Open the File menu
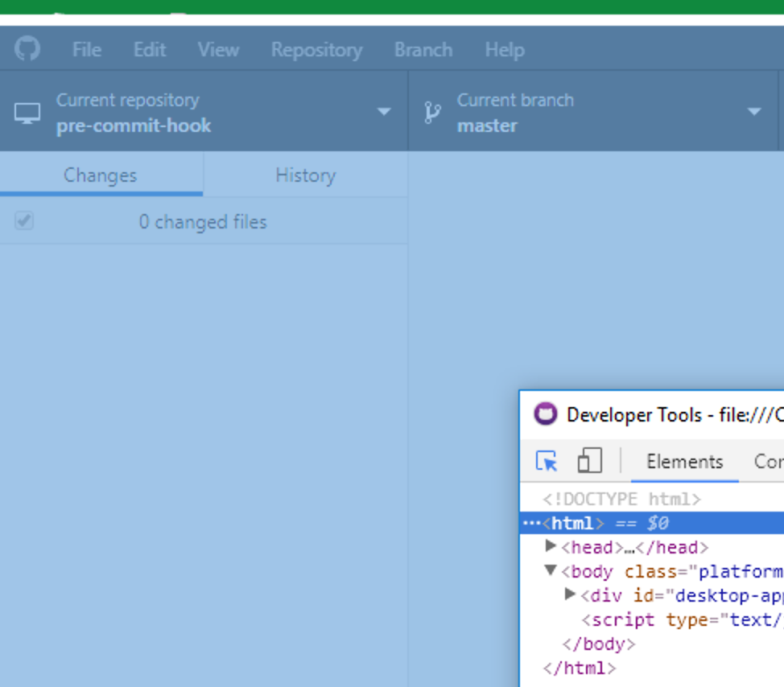 87,49
